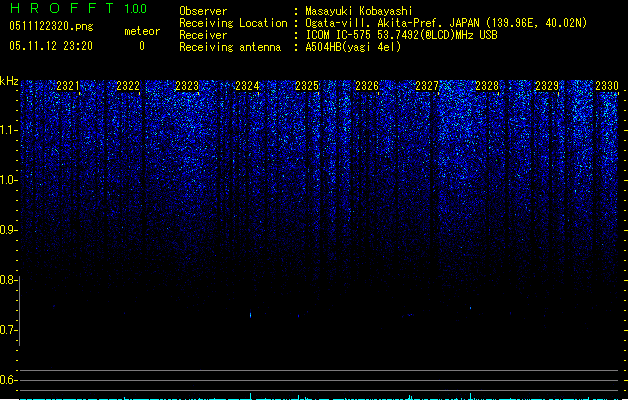Click the antenna A504HB(yagi 4el) text

[353, 47]
